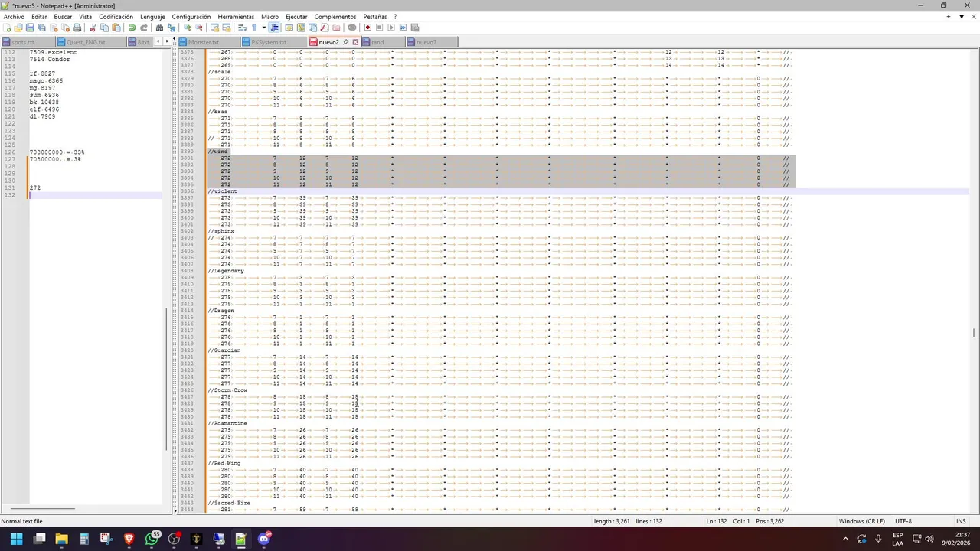
Task: Click the Zoom In toolbar icon
Action: [188, 28]
